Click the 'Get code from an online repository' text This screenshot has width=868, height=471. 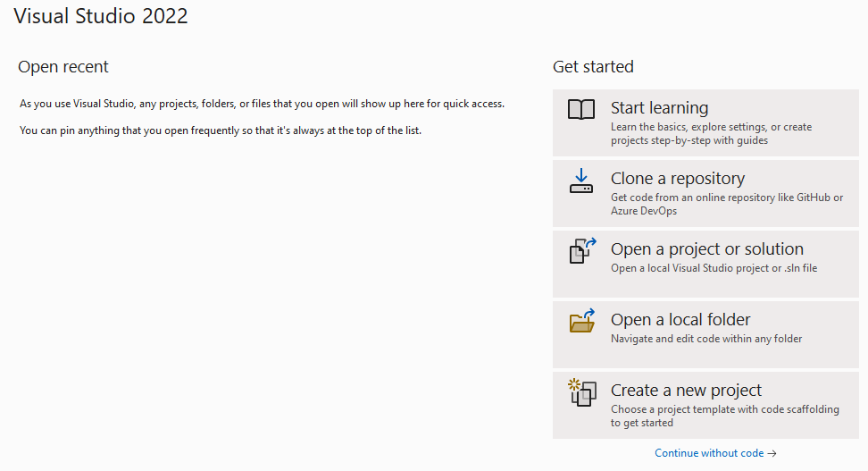click(x=727, y=204)
